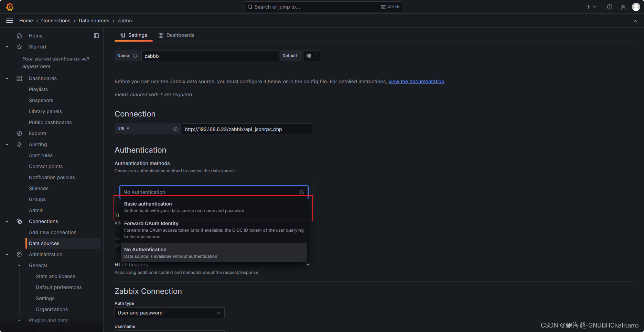644x332 pixels.
Task: Select No Authentication option
Action: pyautogui.click(x=214, y=253)
